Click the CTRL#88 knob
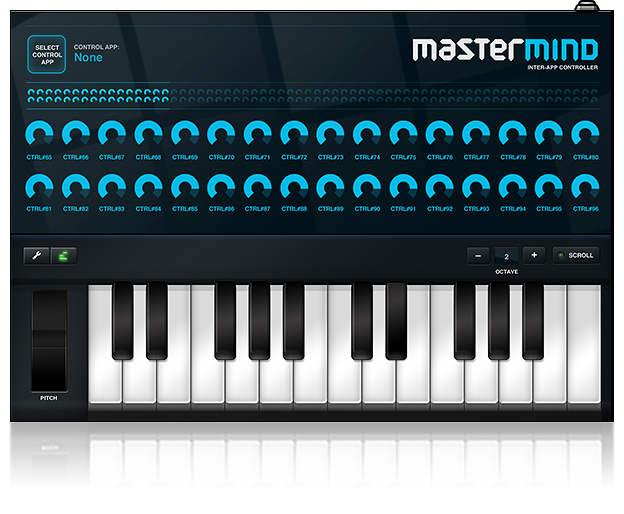This screenshot has width=624, height=514. (x=294, y=186)
